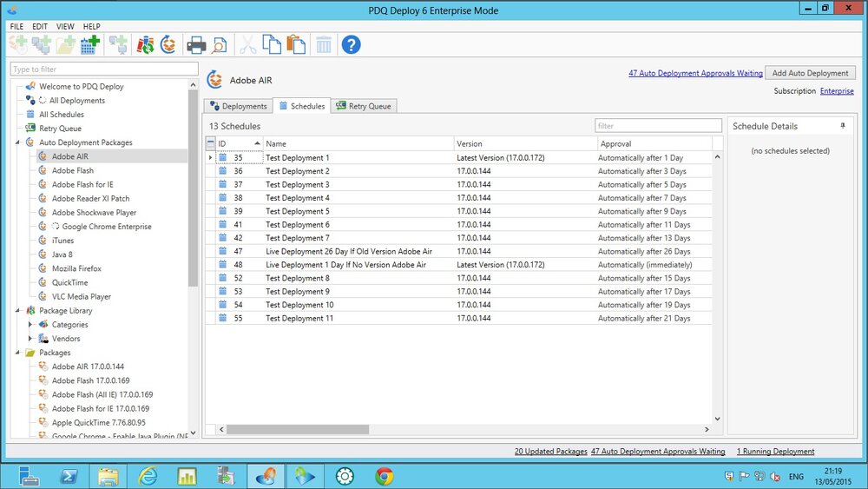Screen dimensions: 868x489
Task: Click the Copy toolbar icon
Action: 271,45
